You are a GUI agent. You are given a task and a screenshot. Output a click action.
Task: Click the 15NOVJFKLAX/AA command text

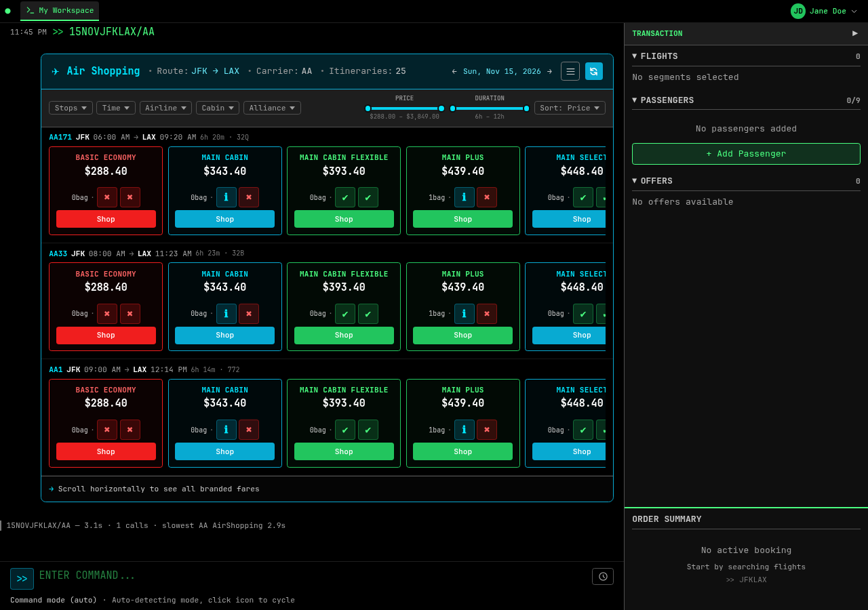pos(112,32)
